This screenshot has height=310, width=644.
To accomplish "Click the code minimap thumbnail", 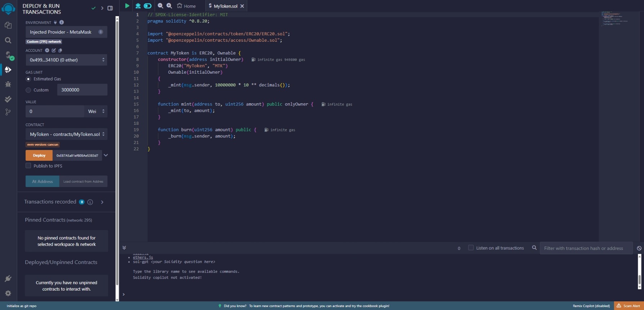I will tap(614, 19).
